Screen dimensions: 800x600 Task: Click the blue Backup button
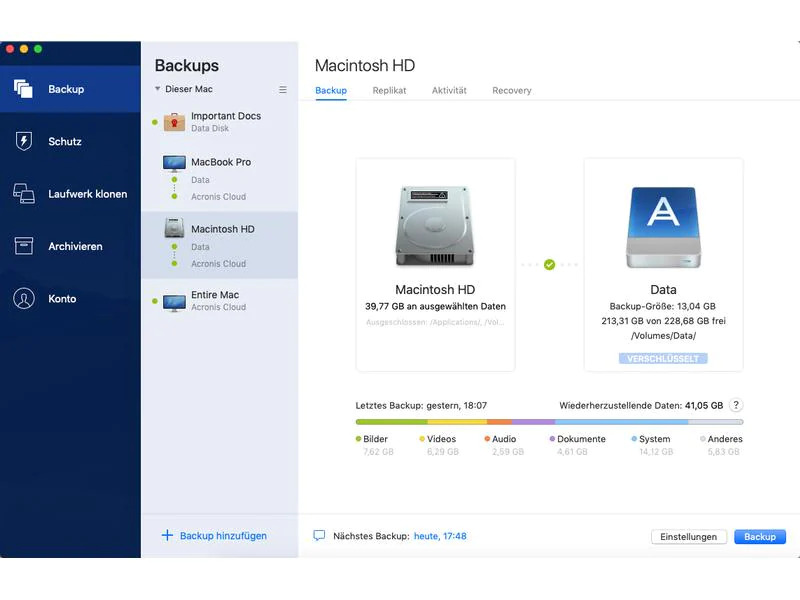pos(760,537)
